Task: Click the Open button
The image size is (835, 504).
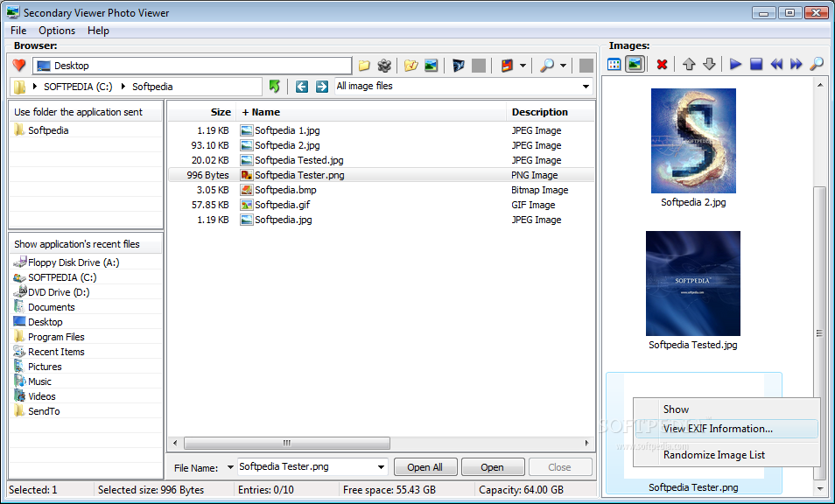Action: coord(492,467)
